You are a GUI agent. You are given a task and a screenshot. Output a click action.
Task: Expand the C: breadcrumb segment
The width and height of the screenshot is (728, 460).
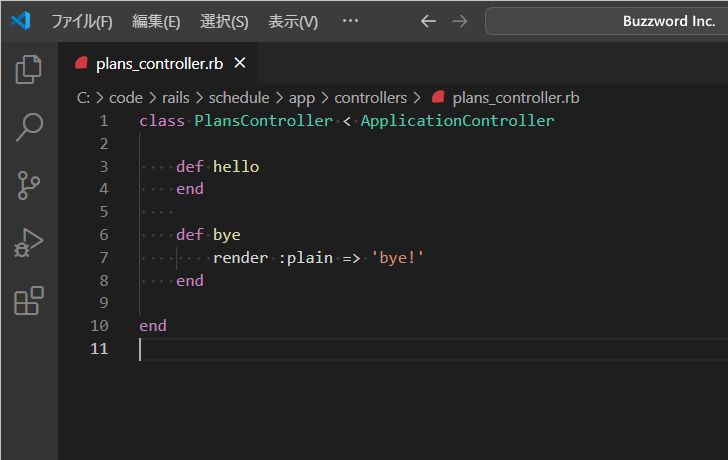click(x=83, y=98)
